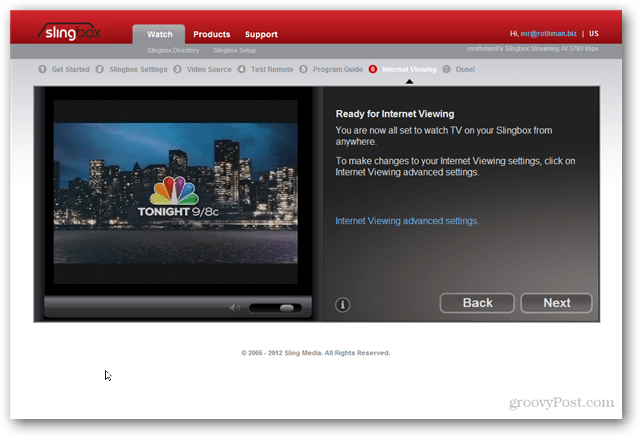Jump to step 4 Test Remote
640x437 pixels.
pos(266,69)
